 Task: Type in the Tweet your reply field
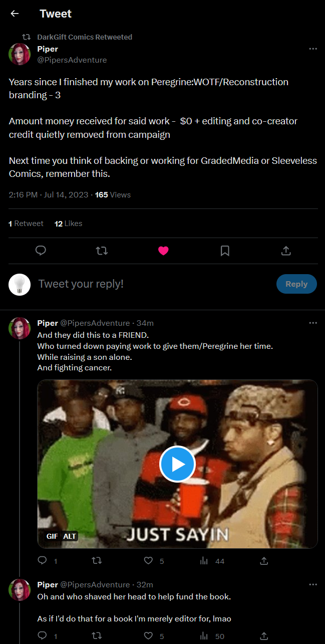[x=150, y=284]
